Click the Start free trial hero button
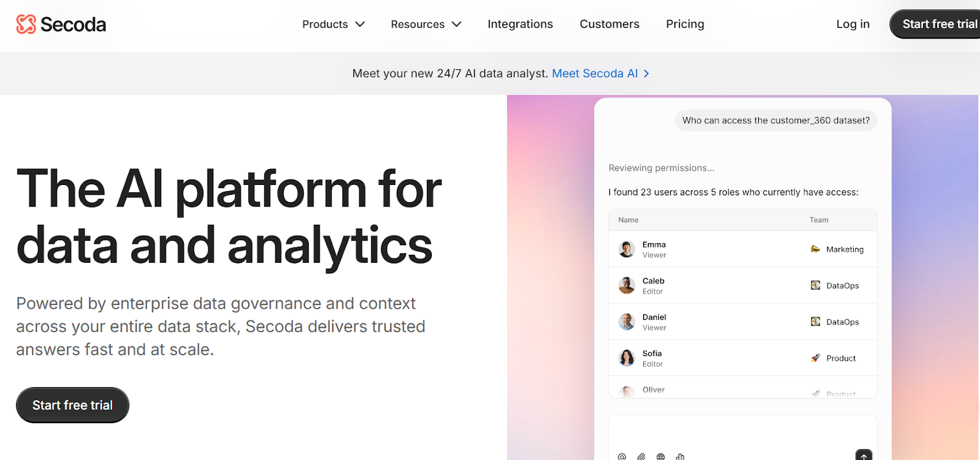This screenshot has width=980, height=460. [x=72, y=405]
